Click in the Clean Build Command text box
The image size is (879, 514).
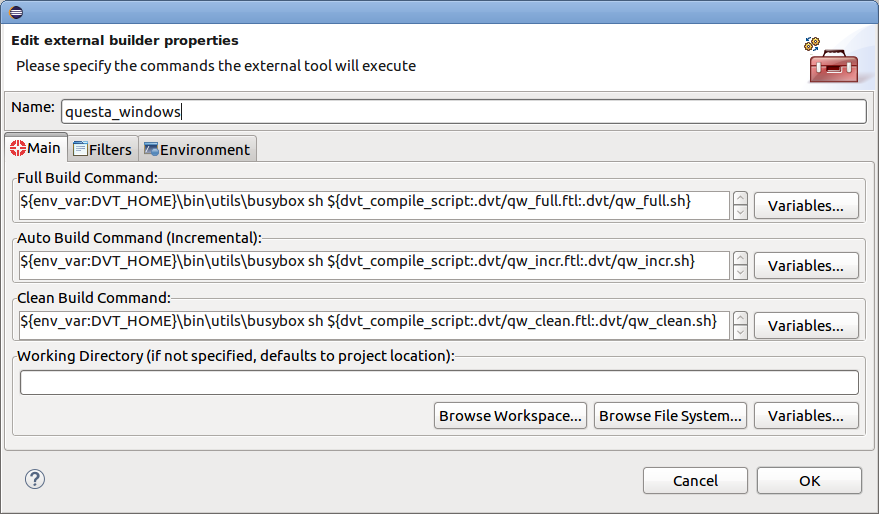pos(374,326)
